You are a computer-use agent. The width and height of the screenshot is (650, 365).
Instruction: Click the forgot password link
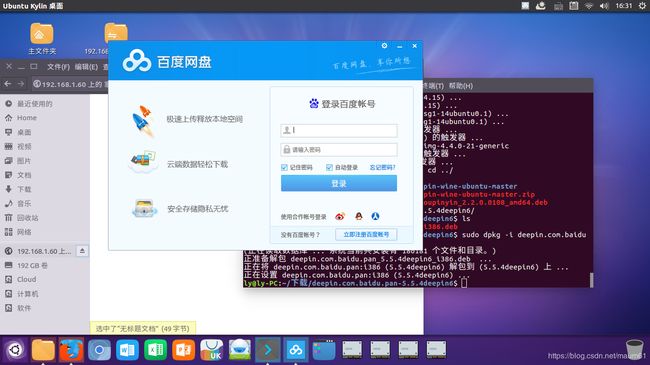pyautogui.click(x=382, y=168)
